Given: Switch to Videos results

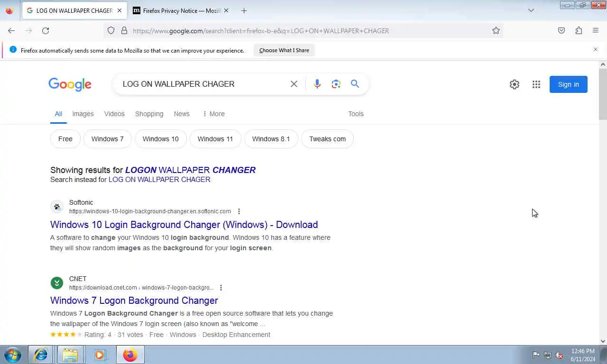Looking at the screenshot, I should [x=114, y=114].
